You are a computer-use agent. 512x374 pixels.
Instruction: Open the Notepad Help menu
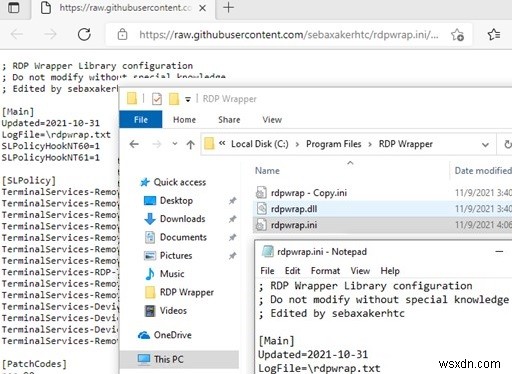coord(390,271)
